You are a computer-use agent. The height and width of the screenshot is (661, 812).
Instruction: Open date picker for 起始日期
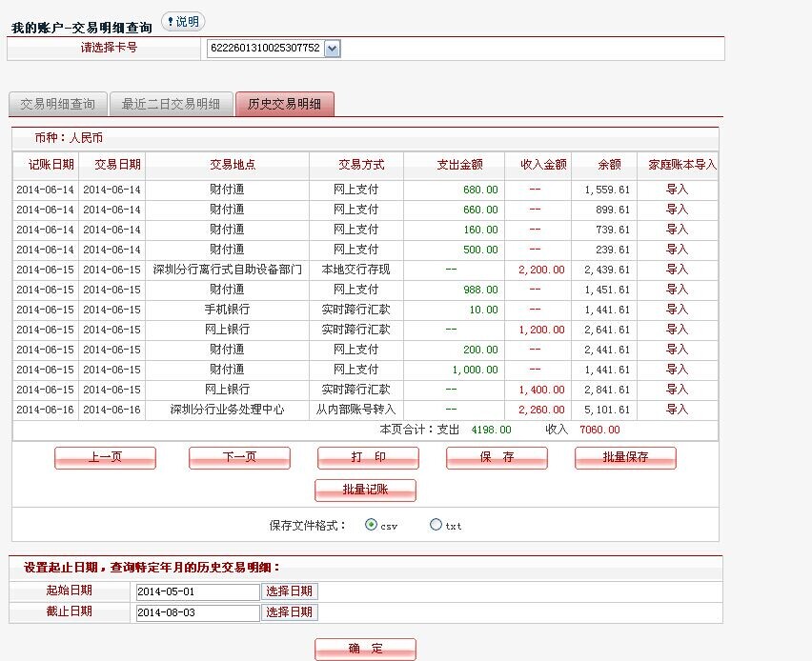coord(290,591)
